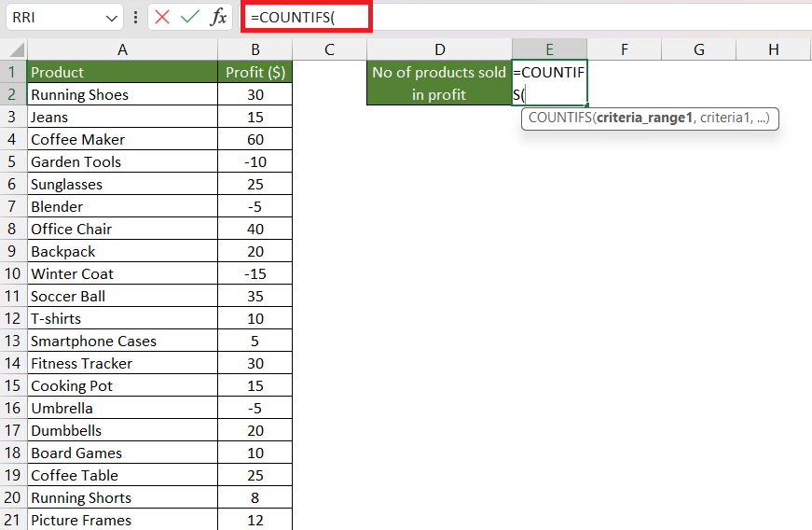Click Smartphone Cases' profit value 5

[x=255, y=341]
